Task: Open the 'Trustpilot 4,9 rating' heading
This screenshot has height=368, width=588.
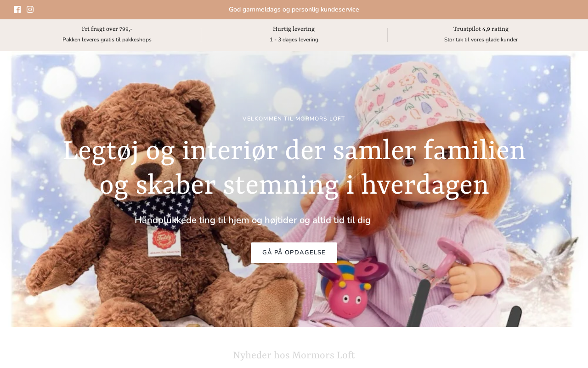Action: click(481, 29)
